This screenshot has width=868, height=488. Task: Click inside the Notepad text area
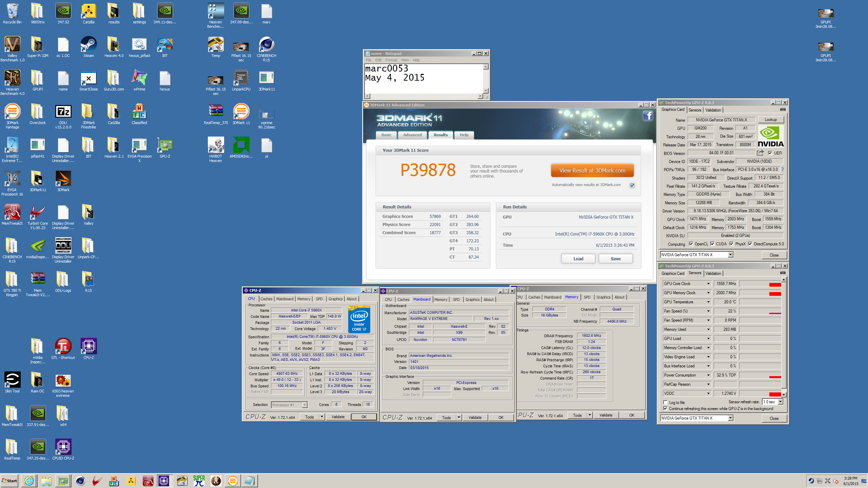pyautogui.click(x=424, y=79)
